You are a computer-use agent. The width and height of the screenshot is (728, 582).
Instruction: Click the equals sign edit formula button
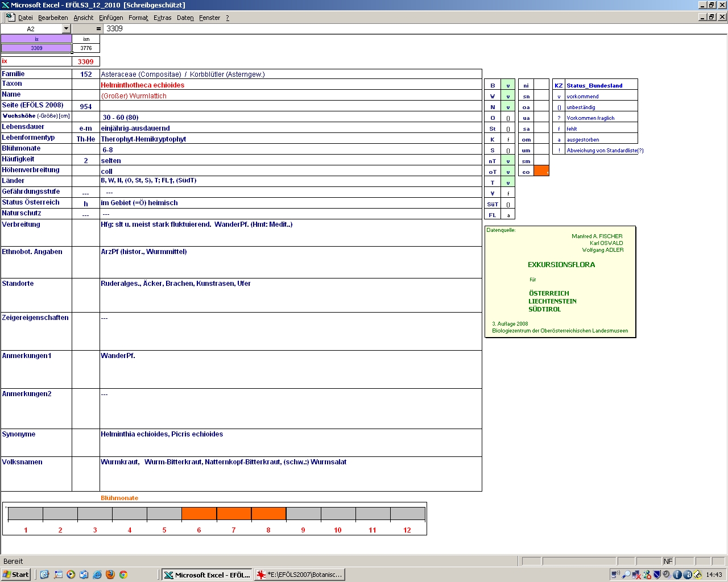coord(98,28)
